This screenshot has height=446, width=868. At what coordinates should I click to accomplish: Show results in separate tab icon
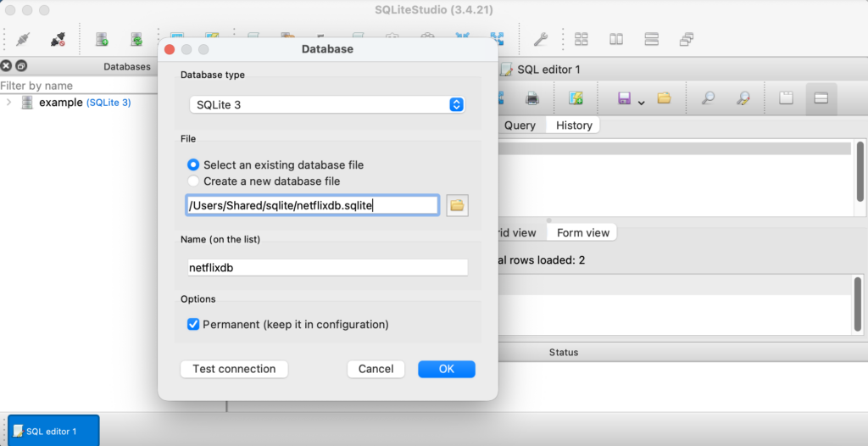pyautogui.click(x=786, y=98)
